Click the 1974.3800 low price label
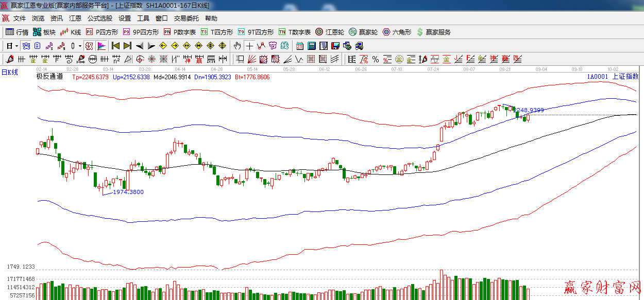 pos(128,192)
